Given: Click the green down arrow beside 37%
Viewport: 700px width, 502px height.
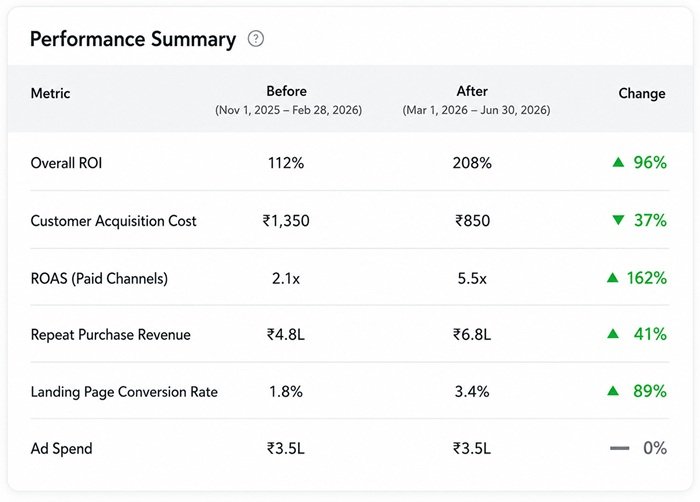Looking at the screenshot, I should click(618, 220).
